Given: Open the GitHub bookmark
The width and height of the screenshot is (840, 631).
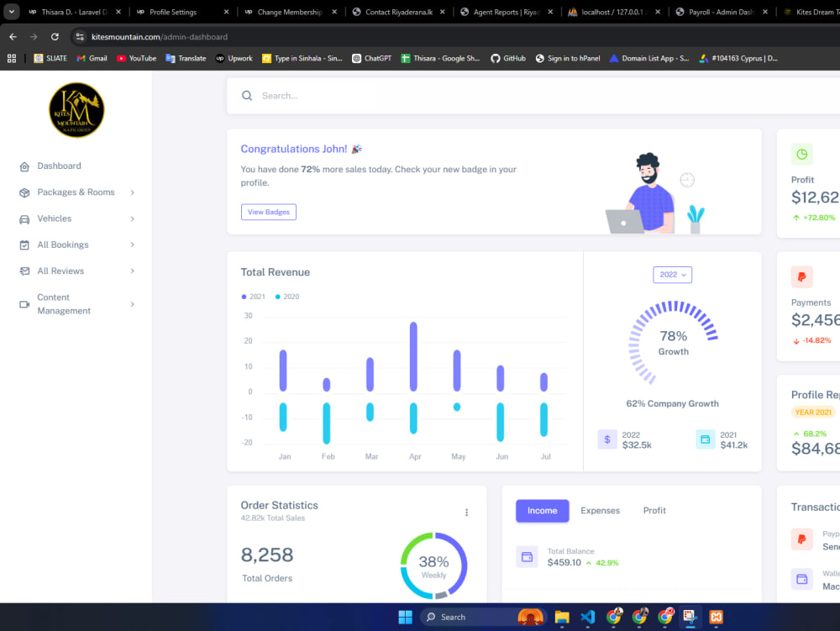Looking at the screenshot, I should pyautogui.click(x=508, y=58).
